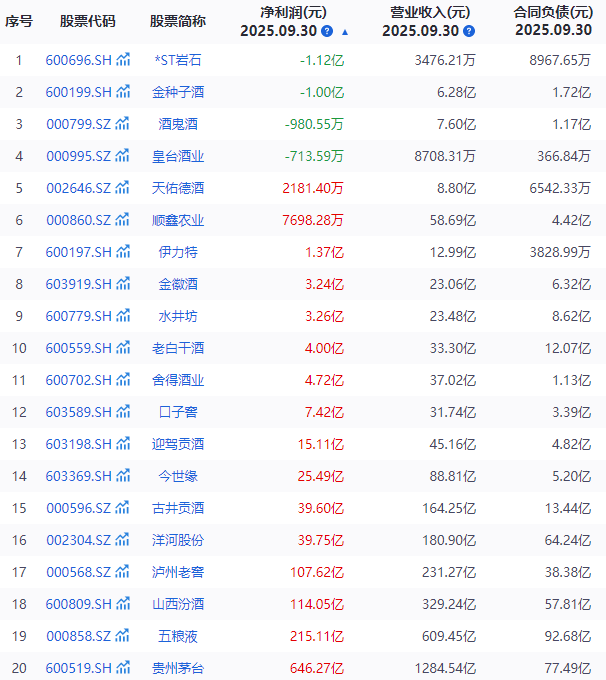Image resolution: width=606 pixels, height=680 pixels.
Task: Open the chart icon beside 000860.SZ
Action: tap(122, 220)
